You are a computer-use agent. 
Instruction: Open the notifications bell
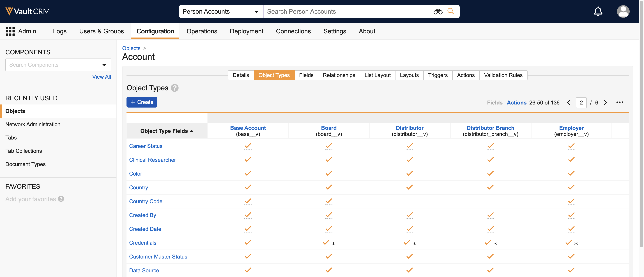pyautogui.click(x=598, y=11)
